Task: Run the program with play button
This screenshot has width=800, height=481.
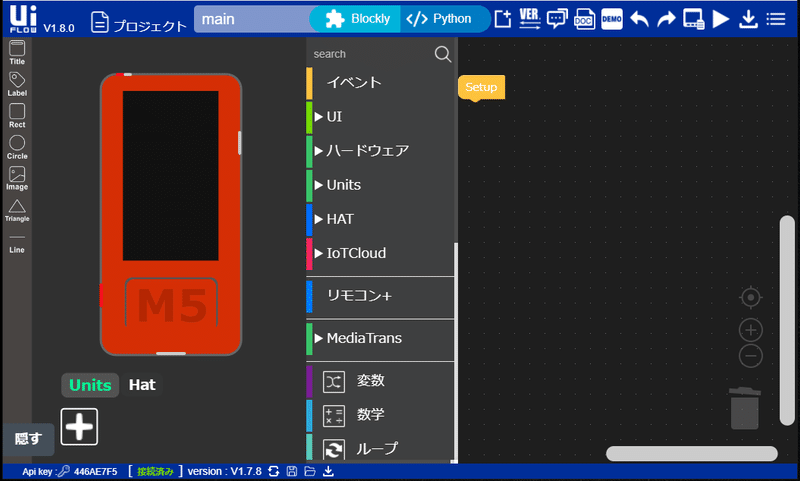Action: coord(720,19)
